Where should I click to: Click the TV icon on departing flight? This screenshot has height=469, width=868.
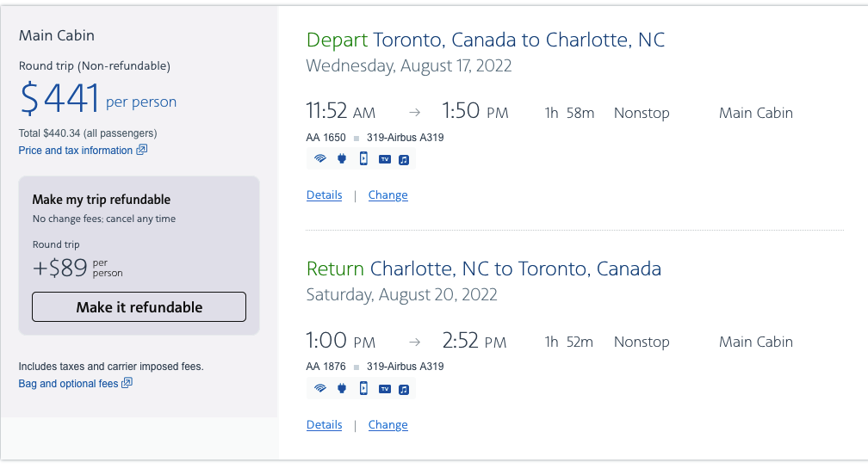tap(385, 159)
